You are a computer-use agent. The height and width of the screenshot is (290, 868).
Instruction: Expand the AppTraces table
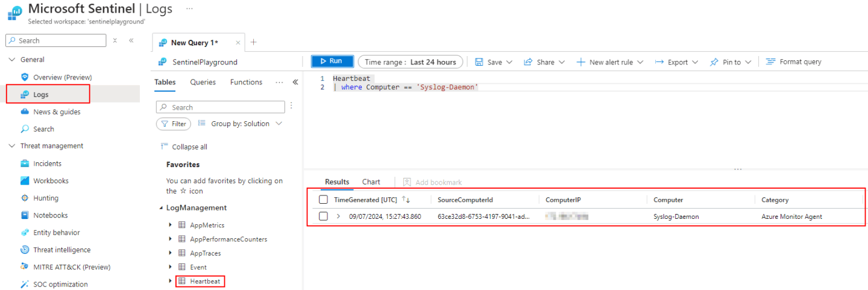170,253
